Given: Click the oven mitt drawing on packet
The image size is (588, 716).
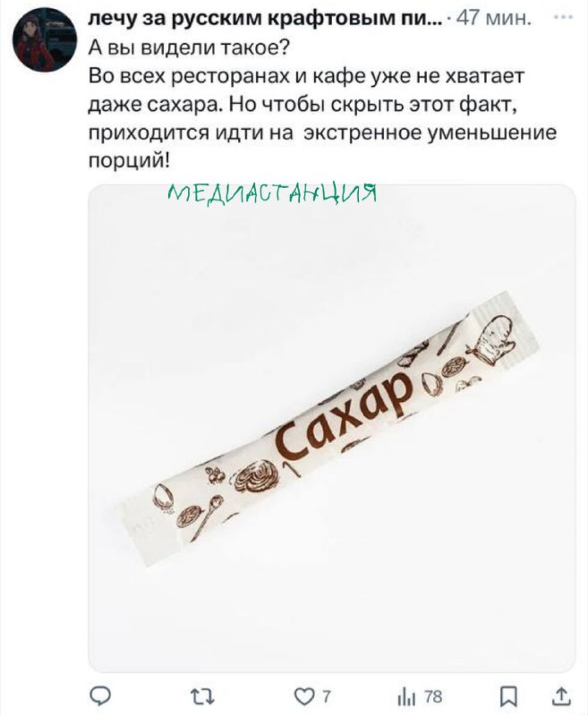Looking at the screenshot, I should point(493,338).
